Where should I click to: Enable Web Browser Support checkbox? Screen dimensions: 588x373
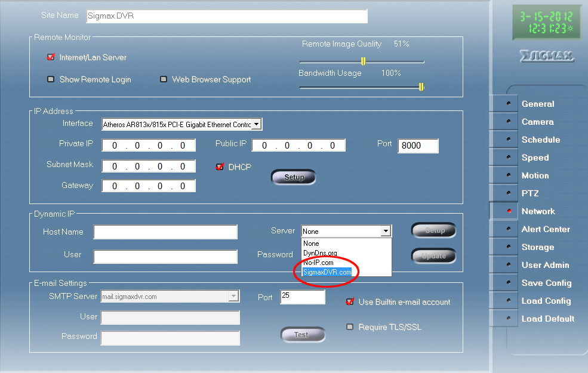coord(164,79)
